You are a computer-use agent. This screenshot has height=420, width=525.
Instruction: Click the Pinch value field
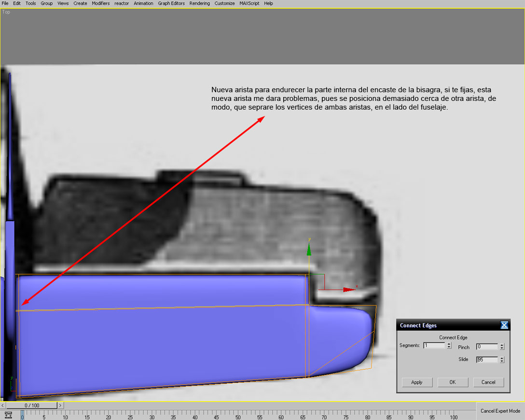tap(487, 347)
